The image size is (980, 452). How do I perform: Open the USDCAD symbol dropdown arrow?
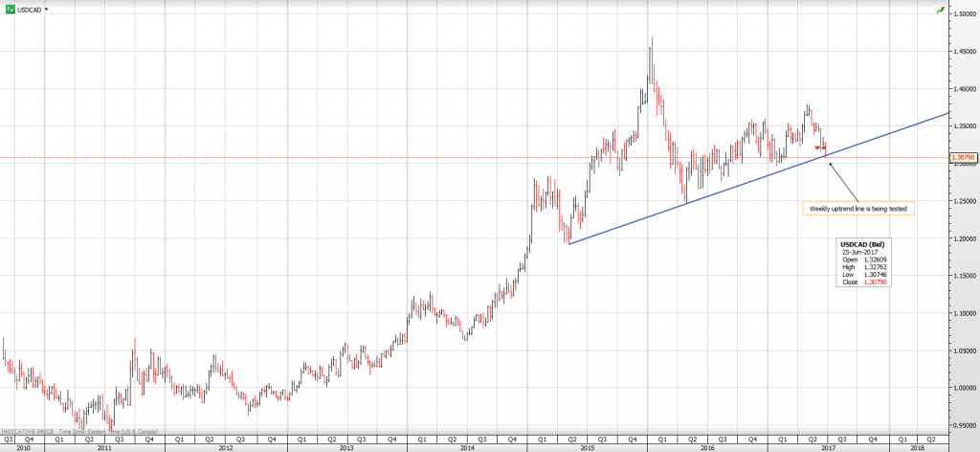tap(47, 9)
